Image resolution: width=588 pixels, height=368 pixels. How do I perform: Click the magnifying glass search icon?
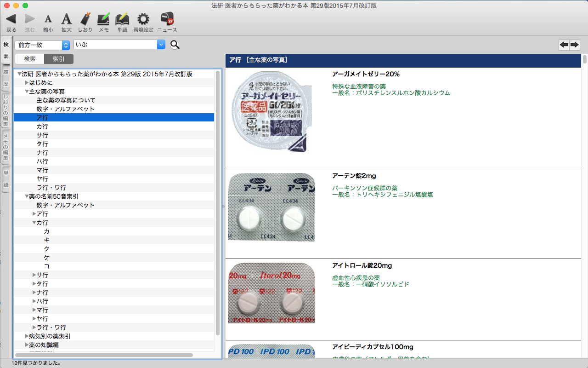[175, 45]
